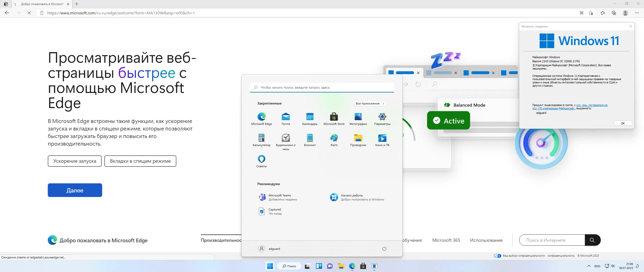Click the power button in the Start menu
The width and height of the screenshot is (644, 272).
[x=384, y=249]
